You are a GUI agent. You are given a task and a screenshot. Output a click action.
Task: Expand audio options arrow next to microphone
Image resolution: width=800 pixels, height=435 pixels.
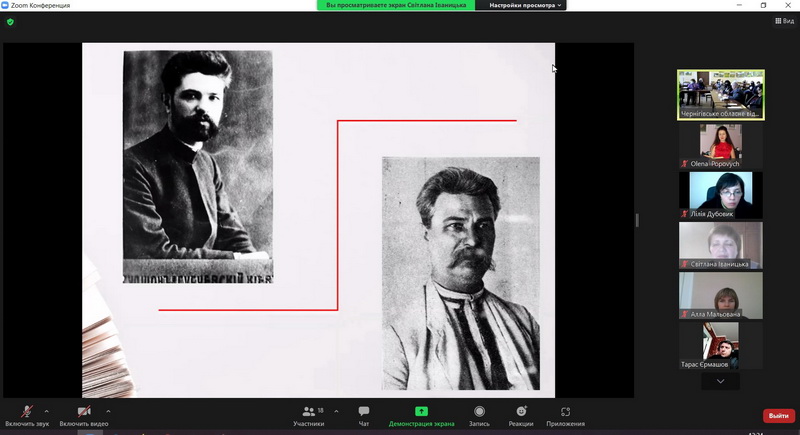[x=48, y=410]
